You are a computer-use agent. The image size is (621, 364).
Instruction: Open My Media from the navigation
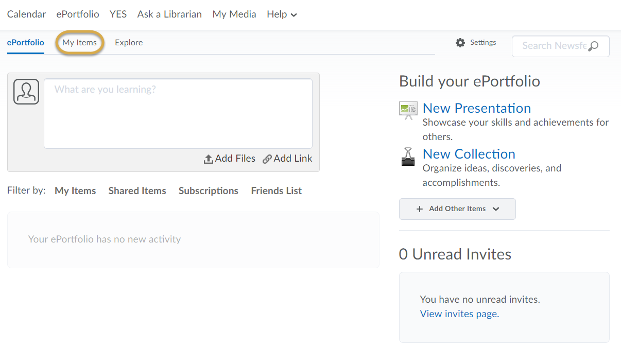tap(234, 14)
